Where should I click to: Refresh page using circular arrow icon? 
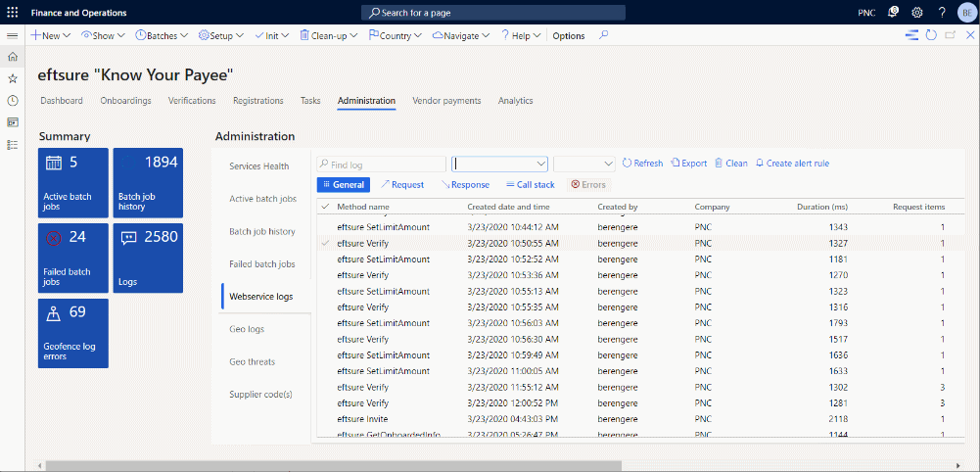(931, 35)
